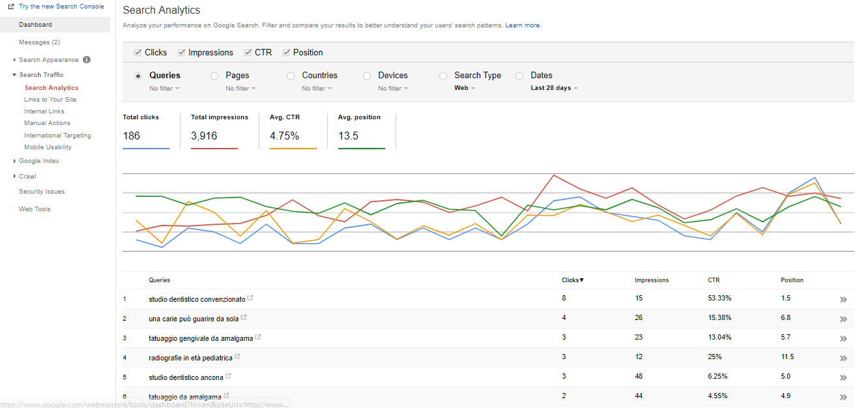Sort table by Impressions column header
The height and width of the screenshot is (408, 868).
click(x=652, y=280)
